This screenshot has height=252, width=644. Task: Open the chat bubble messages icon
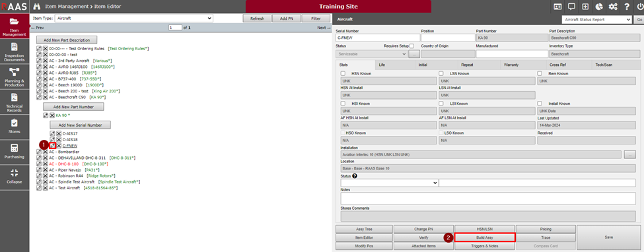tap(571, 7)
